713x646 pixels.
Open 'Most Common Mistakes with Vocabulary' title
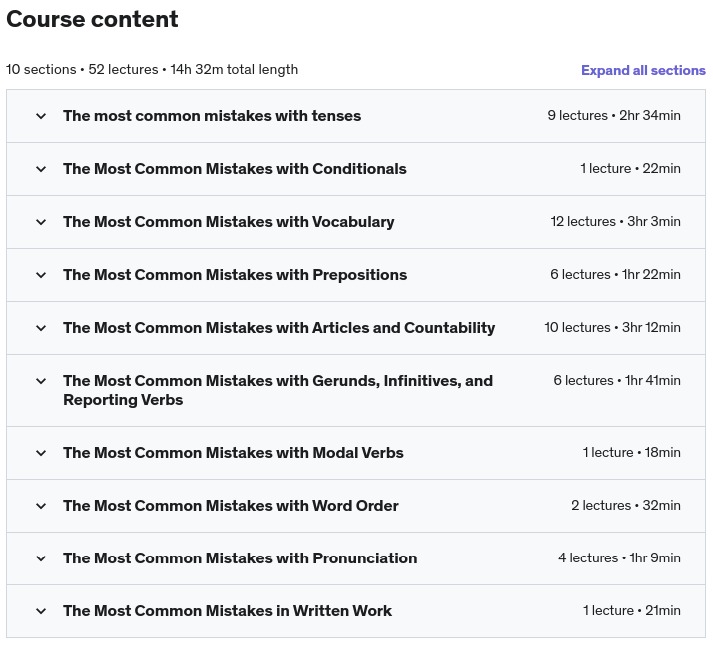229,222
